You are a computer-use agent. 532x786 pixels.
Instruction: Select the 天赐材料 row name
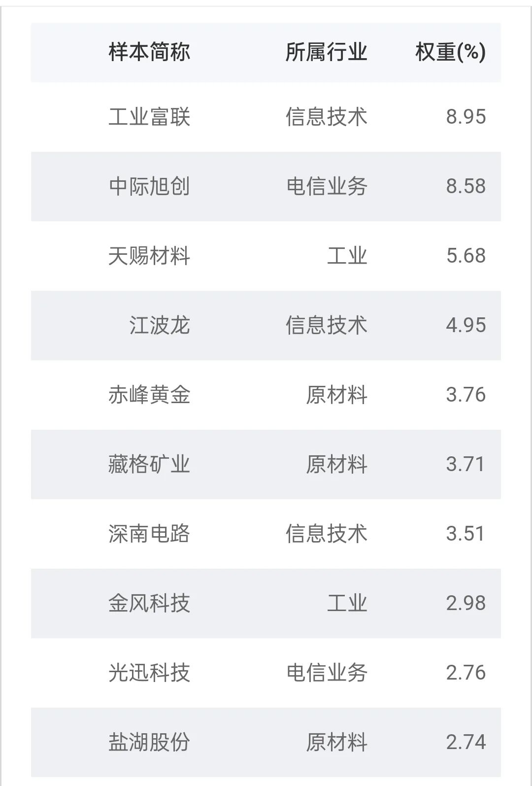pyautogui.click(x=149, y=256)
